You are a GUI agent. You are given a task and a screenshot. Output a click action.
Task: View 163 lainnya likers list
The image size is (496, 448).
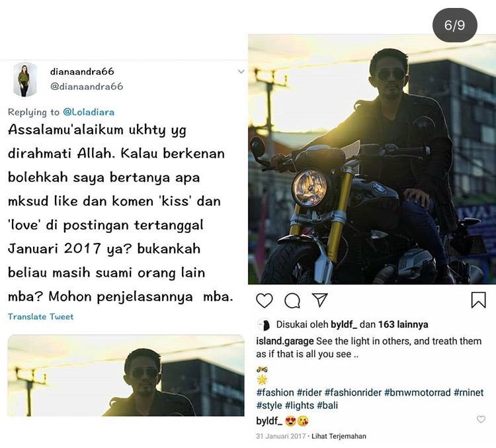pos(403,324)
